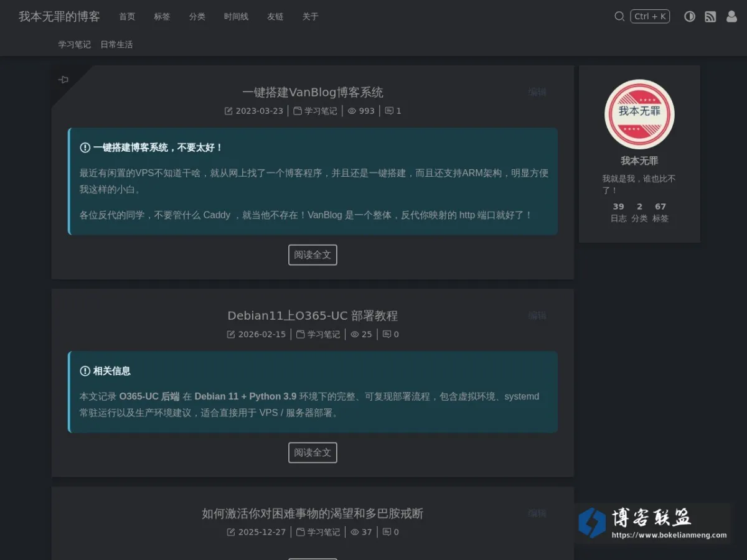Click the eye views icon beside 25
Screen dimensions: 747x560
pyautogui.click(x=355, y=334)
